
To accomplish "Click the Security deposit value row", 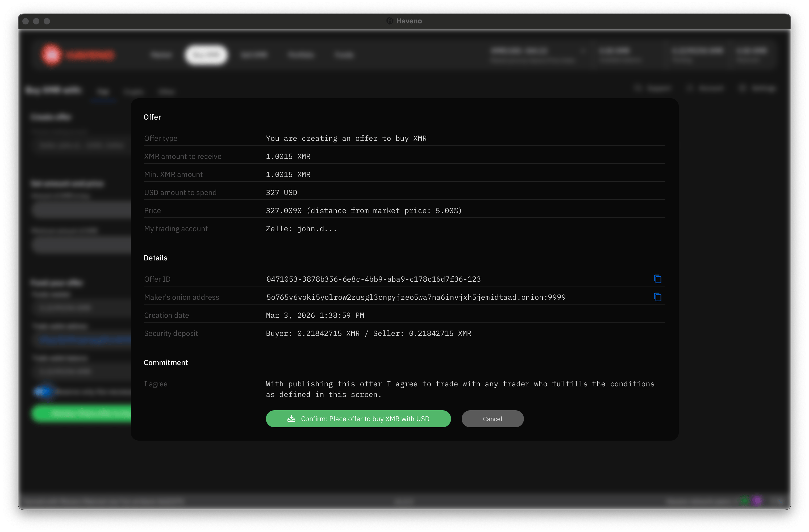I will (x=369, y=333).
